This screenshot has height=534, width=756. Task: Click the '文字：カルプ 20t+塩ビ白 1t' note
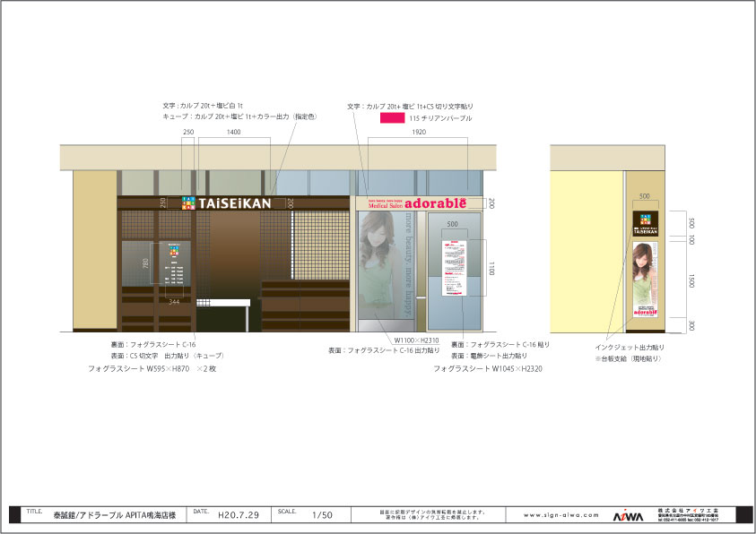pyautogui.click(x=203, y=106)
